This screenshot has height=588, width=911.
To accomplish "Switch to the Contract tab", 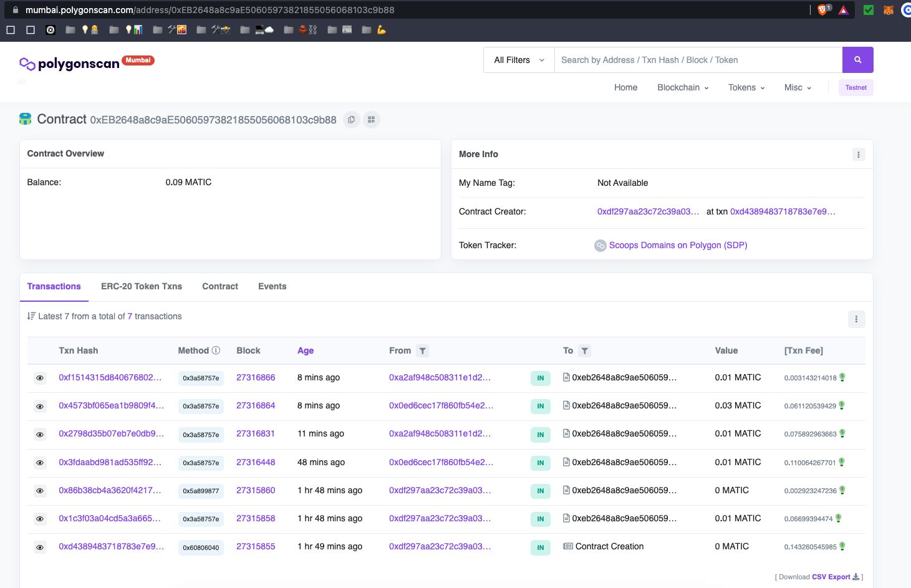I will [220, 286].
